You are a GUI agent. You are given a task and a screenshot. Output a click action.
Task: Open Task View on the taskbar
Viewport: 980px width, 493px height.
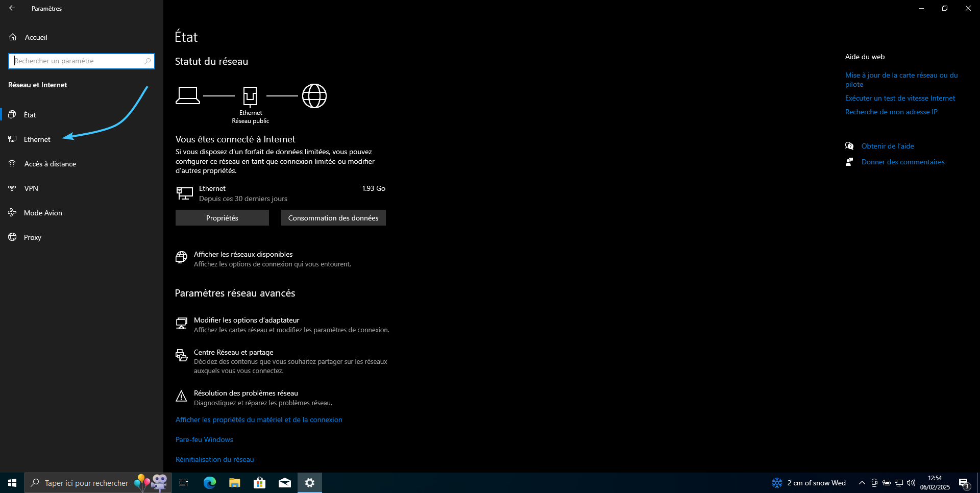[184, 483]
